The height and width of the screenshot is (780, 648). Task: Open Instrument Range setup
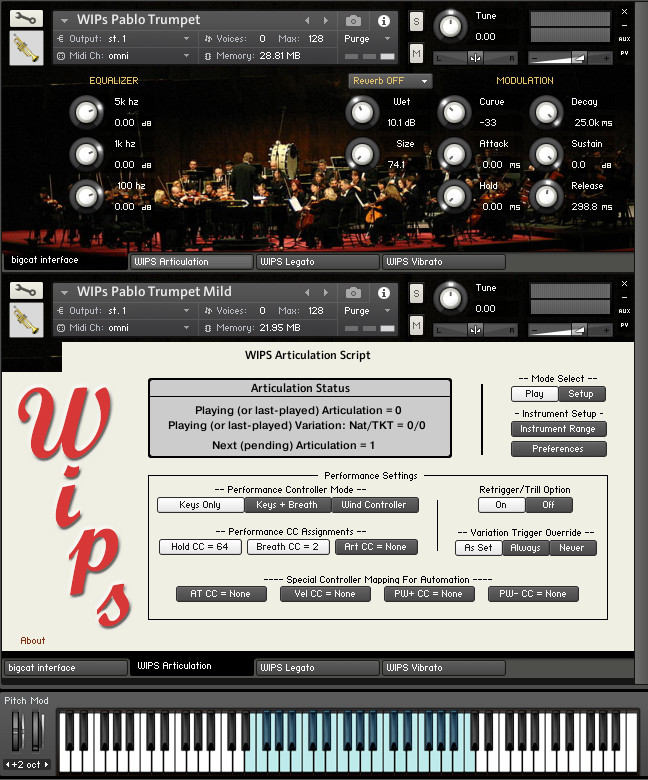pos(558,429)
